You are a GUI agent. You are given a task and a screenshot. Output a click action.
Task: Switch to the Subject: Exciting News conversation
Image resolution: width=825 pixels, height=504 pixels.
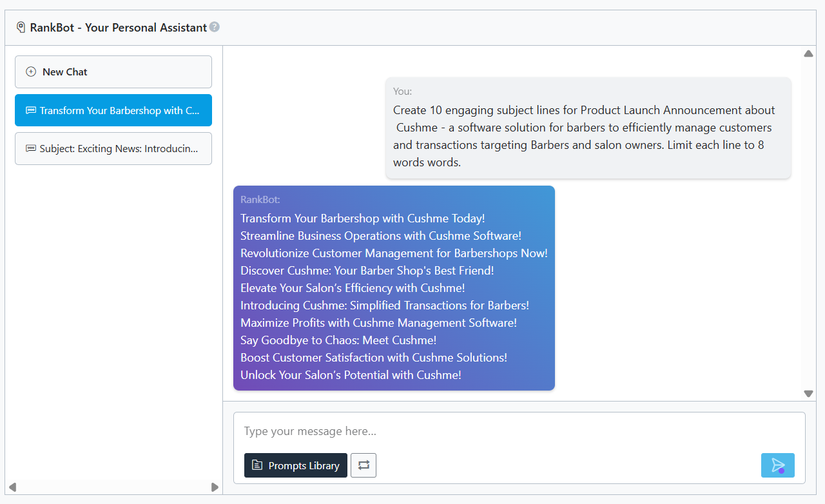113,148
